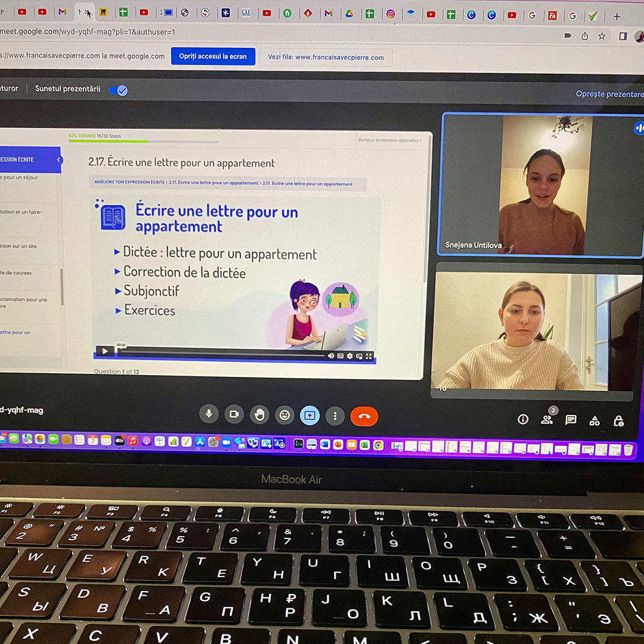644x644 pixels.
Task: Toggle fullscreen on the lesson video
Action: pyautogui.click(x=369, y=356)
